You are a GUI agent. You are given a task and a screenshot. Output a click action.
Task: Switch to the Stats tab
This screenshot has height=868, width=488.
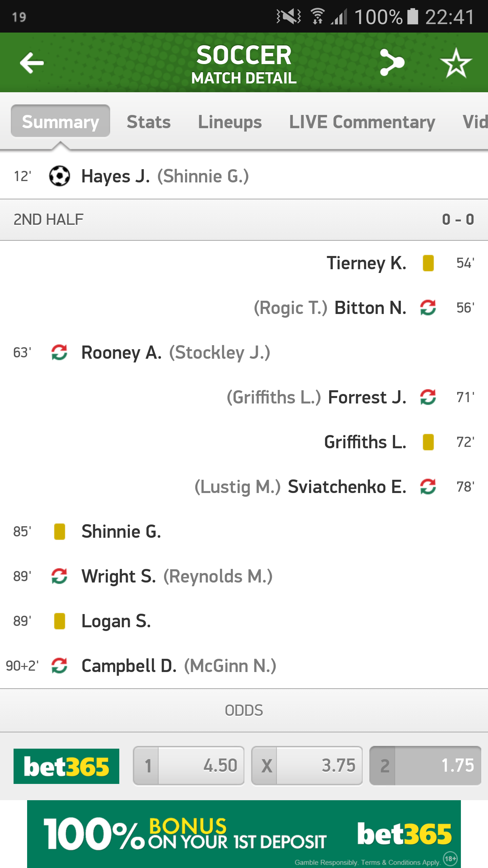coord(148,122)
